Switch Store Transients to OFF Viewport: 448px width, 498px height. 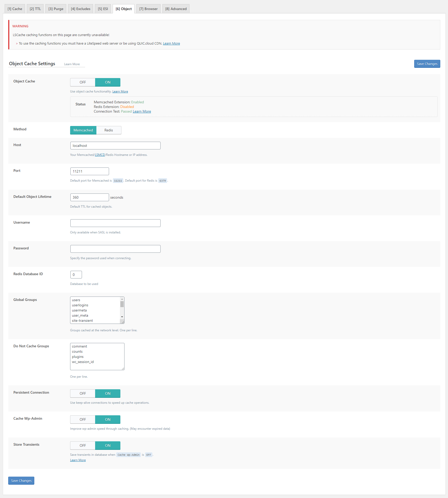pyautogui.click(x=83, y=445)
